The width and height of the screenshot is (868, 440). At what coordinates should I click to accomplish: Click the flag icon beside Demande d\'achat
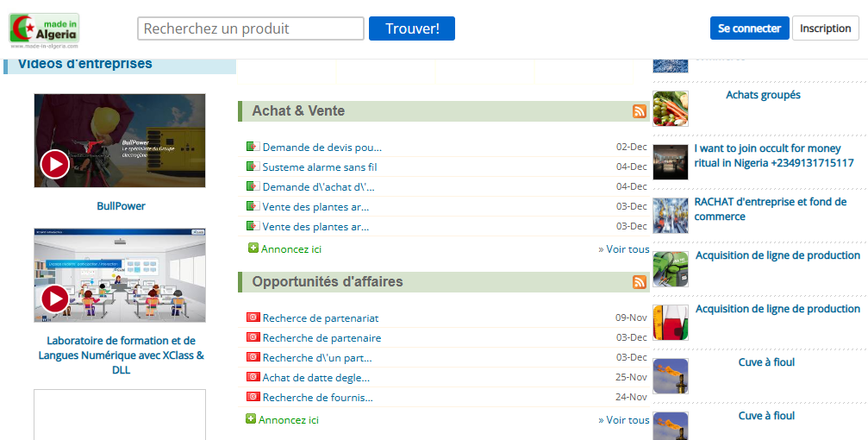(x=253, y=186)
